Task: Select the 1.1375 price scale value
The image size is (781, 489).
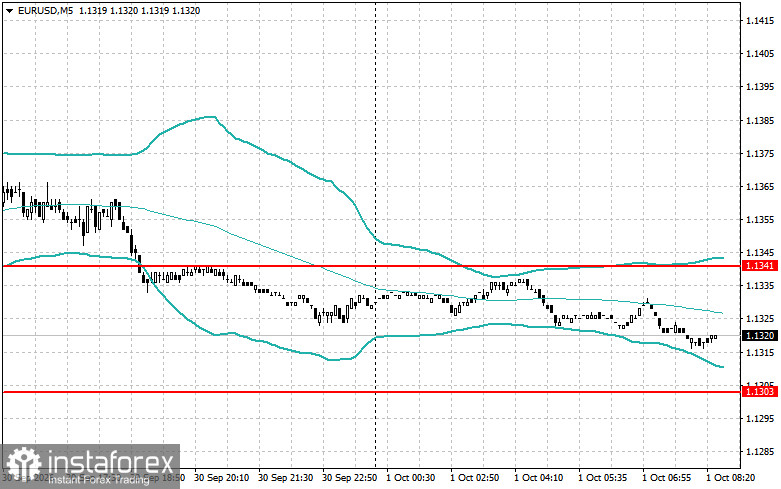Action: [760, 154]
